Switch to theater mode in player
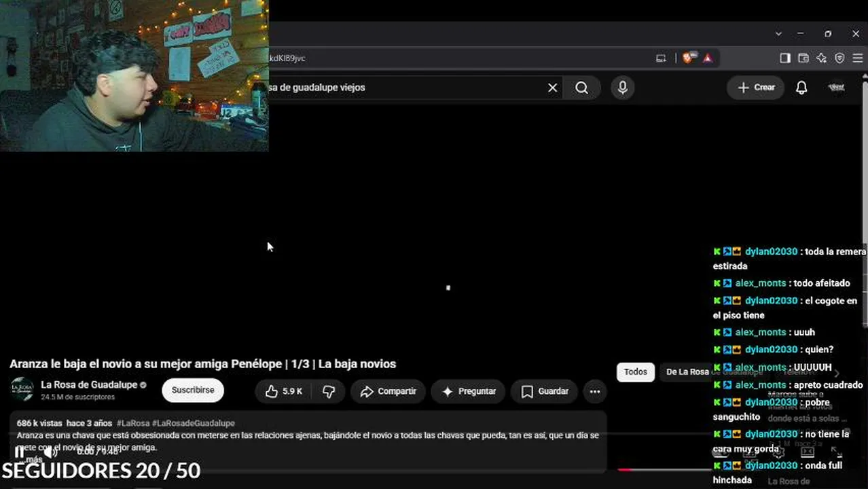Image resolution: width=868 pixels, height=489 pixels. (x=808, y=452)
